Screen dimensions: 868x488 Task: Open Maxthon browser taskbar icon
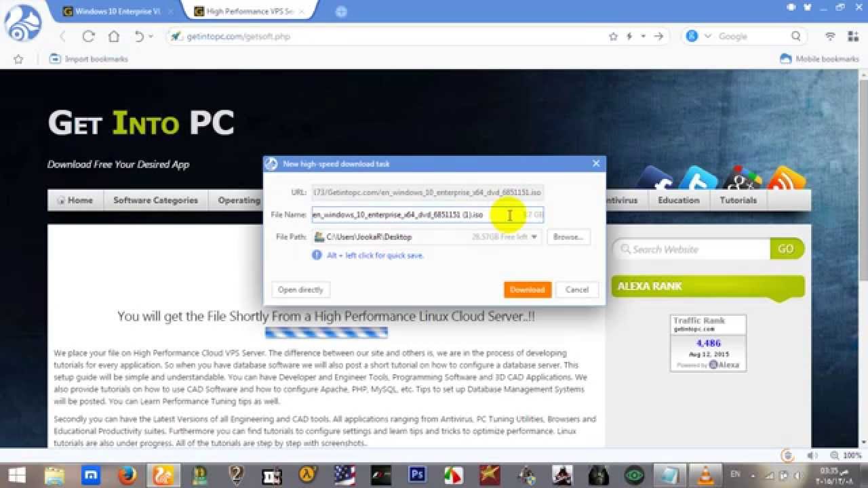pyautogui.click(x=91, y=475)
